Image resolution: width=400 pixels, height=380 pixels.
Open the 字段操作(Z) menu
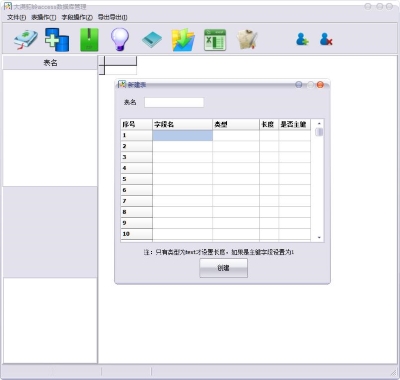(x=77, y=17)
